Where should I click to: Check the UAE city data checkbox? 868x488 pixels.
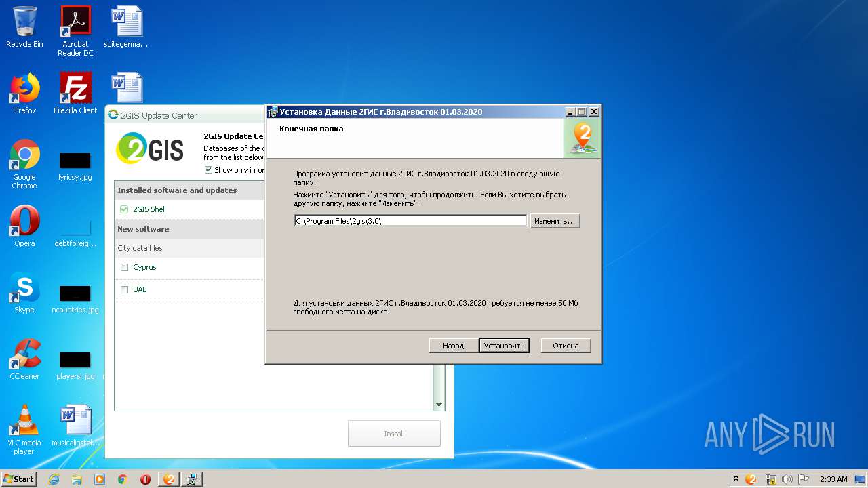124,289
